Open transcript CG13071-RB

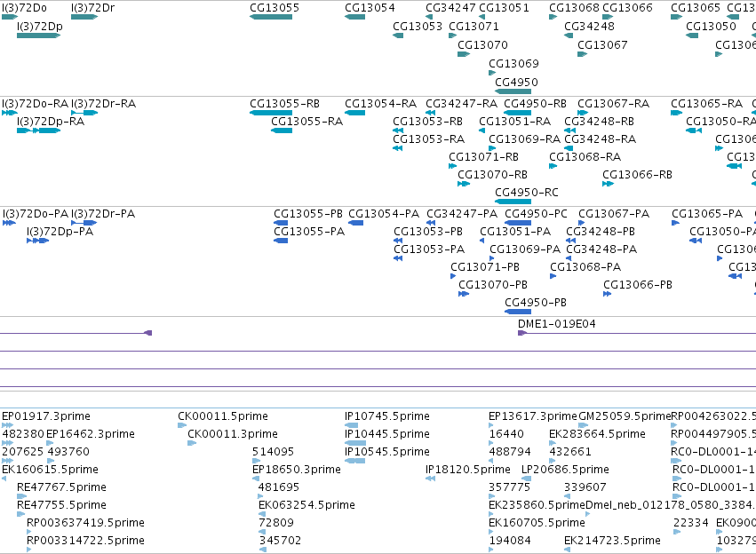pos(453,166)
